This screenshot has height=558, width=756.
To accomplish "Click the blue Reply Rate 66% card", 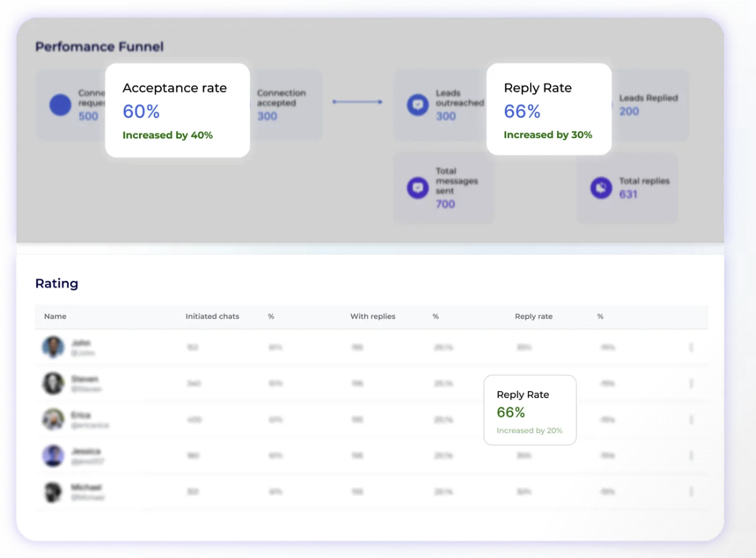I will (x=549, y=110).
